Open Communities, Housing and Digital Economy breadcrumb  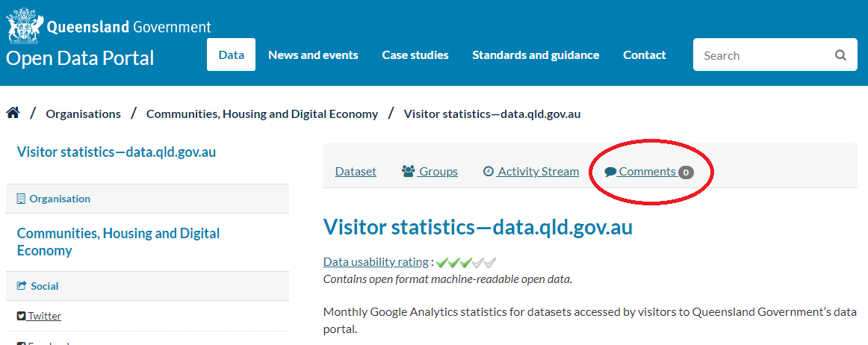coord(262,114)
